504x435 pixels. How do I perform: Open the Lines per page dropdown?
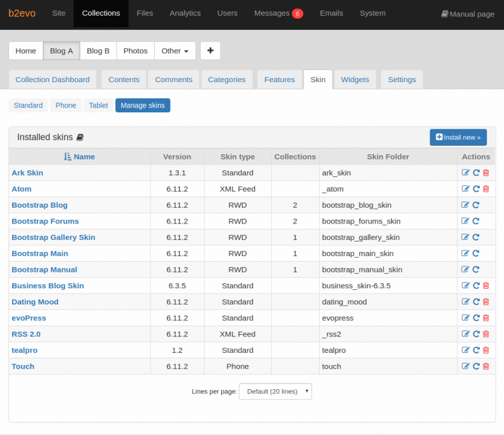tap(275, 391)
